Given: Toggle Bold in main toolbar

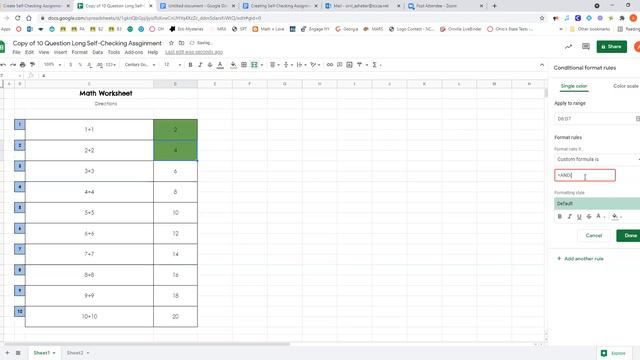Looking at the screenshot, I should point(190,65).
